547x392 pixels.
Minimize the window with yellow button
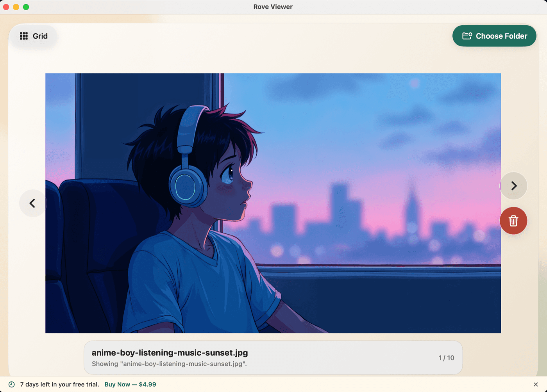16,7
